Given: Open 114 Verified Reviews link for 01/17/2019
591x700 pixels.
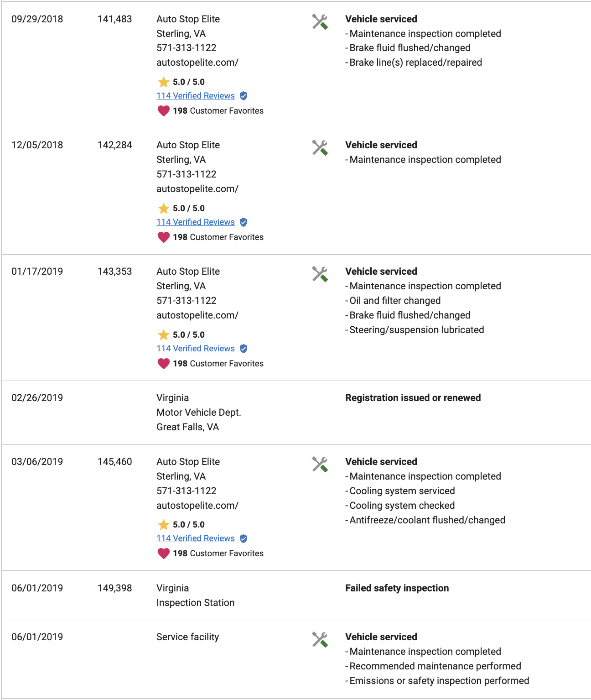Looking at the screenshot, I should (x=196, y=349).
